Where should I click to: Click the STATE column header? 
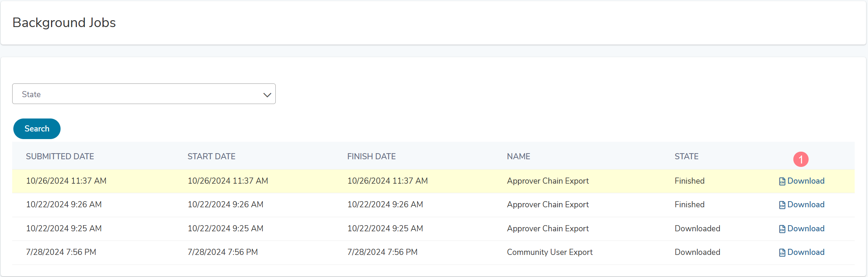(686, 156)
